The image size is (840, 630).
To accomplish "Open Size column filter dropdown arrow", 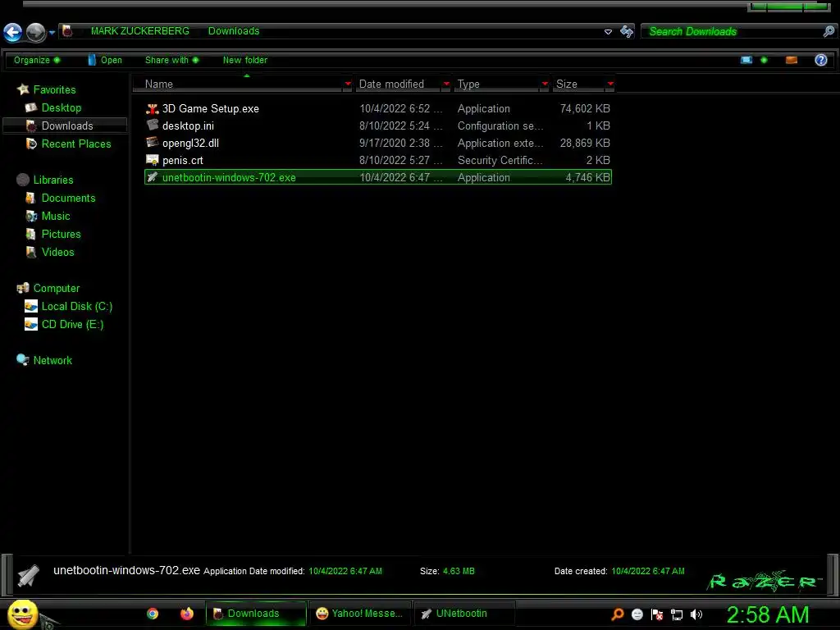I will [x=610, y=84].
